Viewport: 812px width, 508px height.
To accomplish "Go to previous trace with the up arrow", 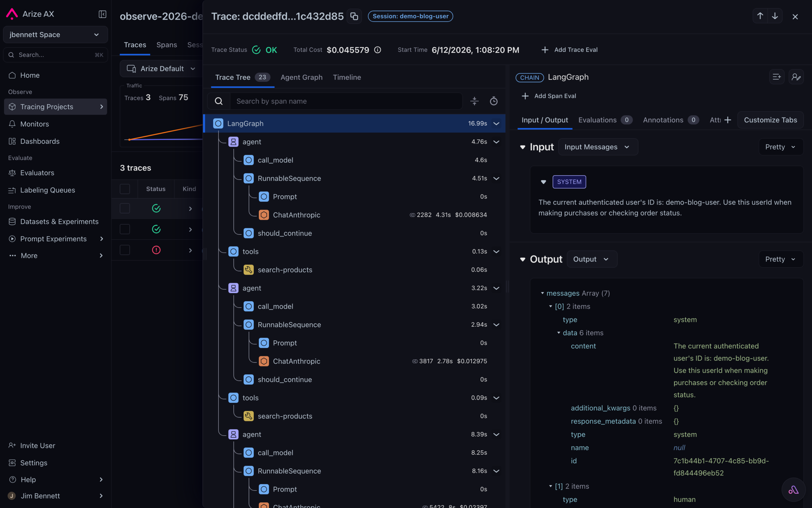I will pos(760,16).
